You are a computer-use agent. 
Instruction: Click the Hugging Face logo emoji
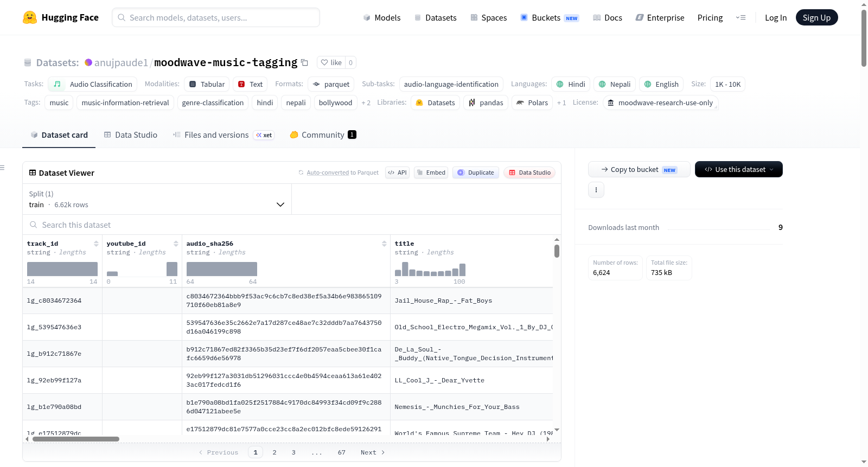[30, 17]
